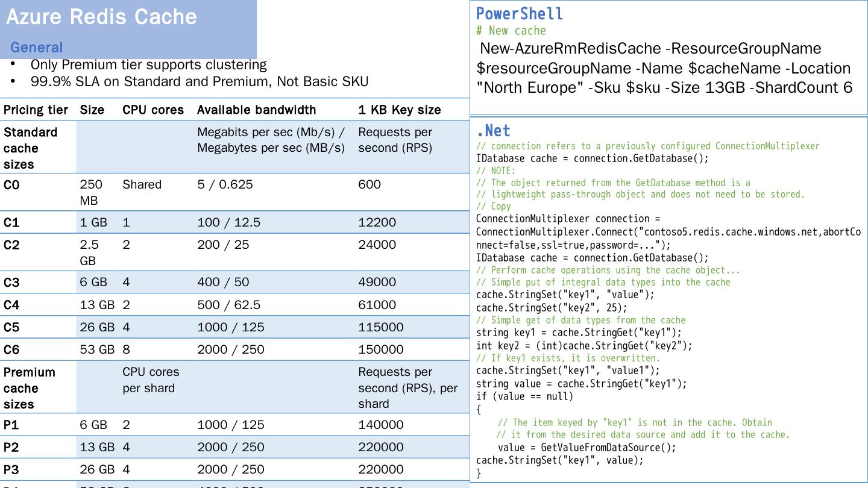Click the Premium cache sizes row heading
The image size is (868, 488).
(x=29, y=388)
